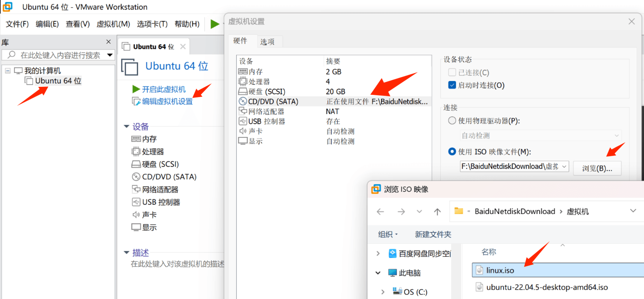The image size is (644, 299).
Task: Click the 网络适配器 icon in VM summary pane
Action: [x=136, y=190]
